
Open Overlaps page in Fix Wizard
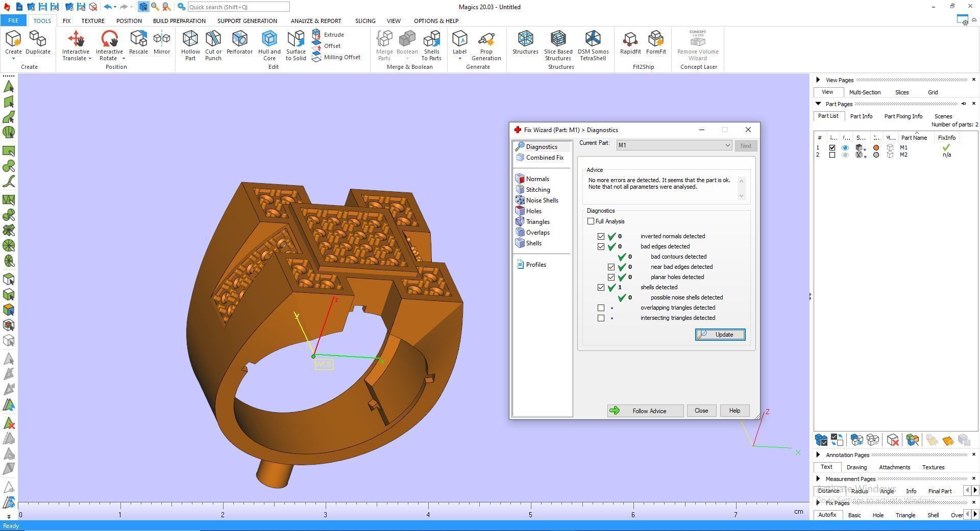533,233
